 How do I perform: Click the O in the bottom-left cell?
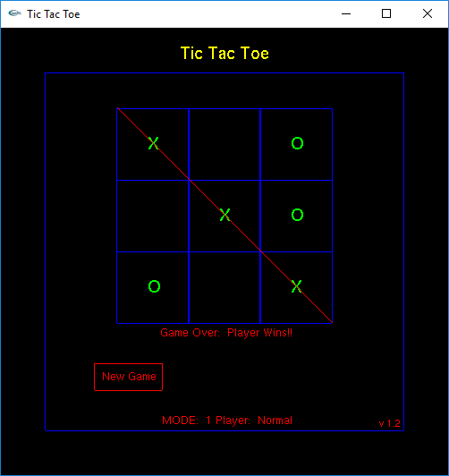click(154, 286)
